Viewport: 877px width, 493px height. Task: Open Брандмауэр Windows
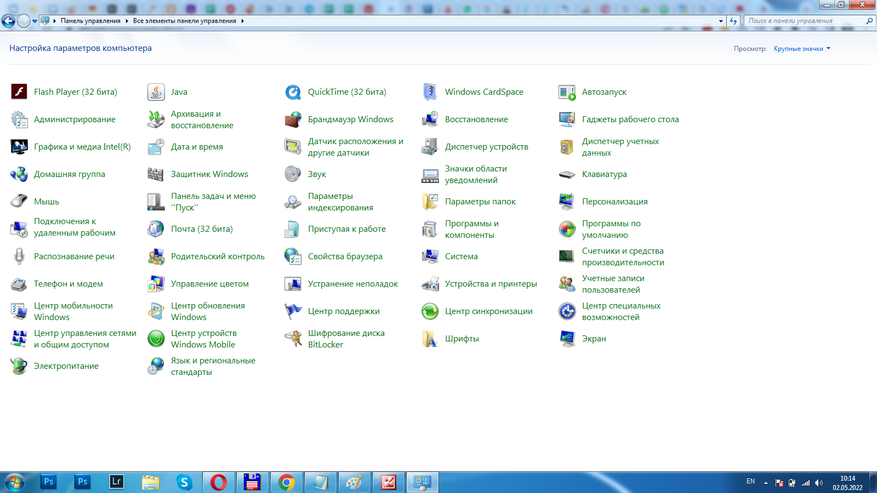coord(350,119)
